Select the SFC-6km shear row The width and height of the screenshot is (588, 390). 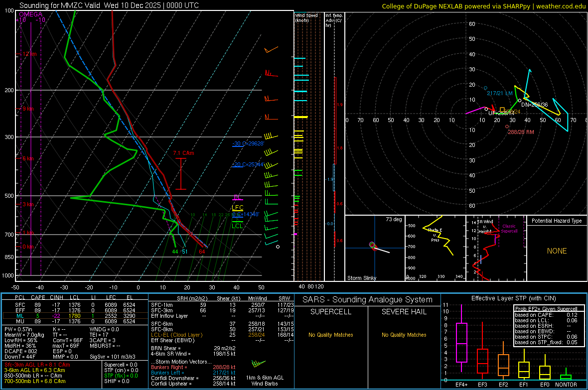(x=222, y=324)
